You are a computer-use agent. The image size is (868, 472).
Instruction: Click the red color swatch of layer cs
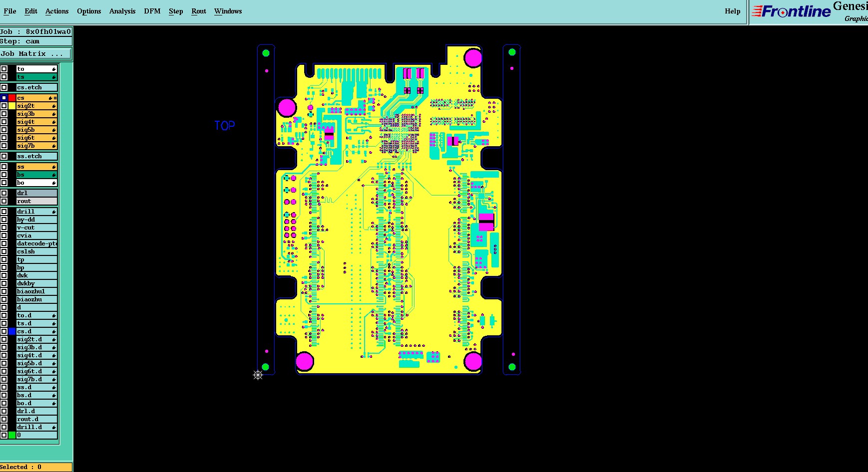click(x=12, y=98)
